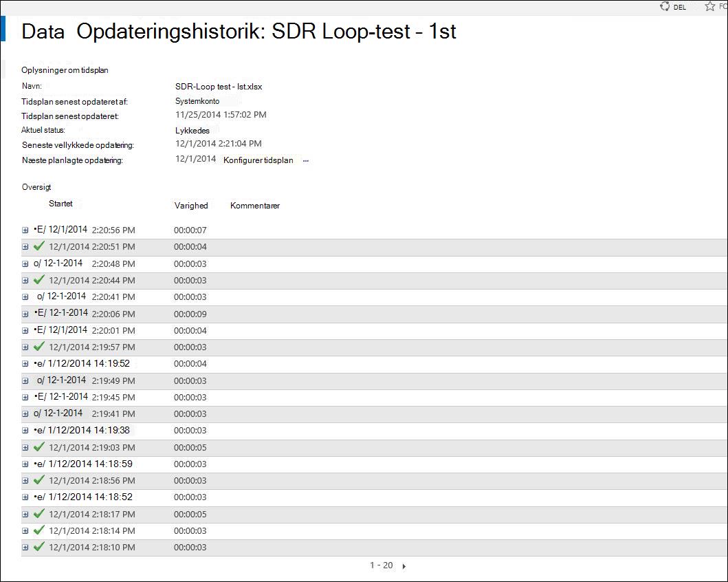Click green checkmark for 2:19:57 PM refresh

[39, 347]
